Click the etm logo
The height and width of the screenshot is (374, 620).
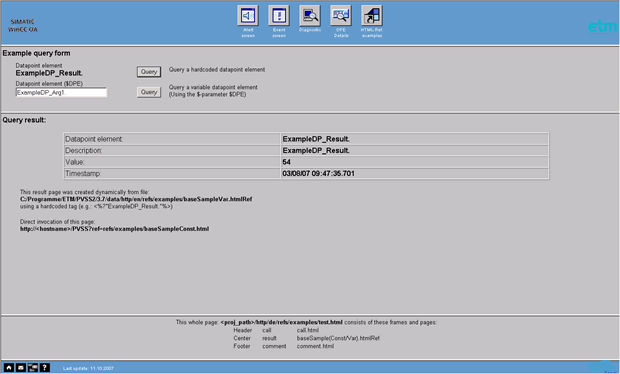(602, 26)
